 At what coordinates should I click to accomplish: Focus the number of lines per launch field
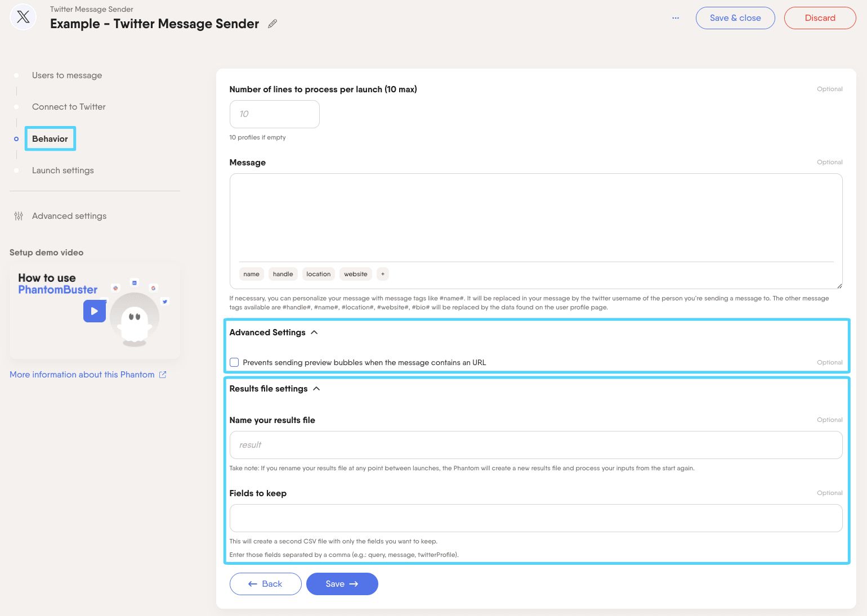[275, 114]
